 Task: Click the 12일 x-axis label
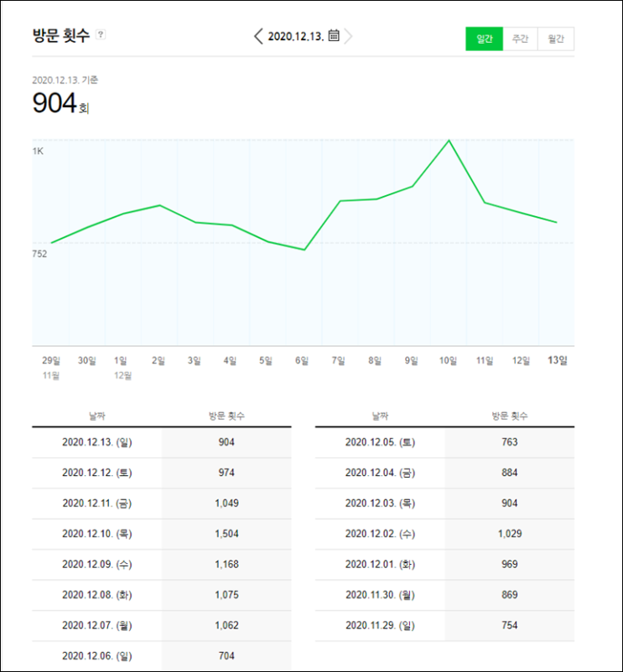[x=521, y=360]
